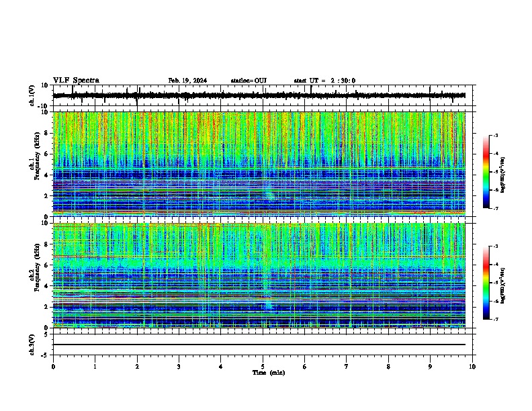Click the flat ch.3 voltage trace line
Viewport: 532px width, 411px height.
(259, 345)
